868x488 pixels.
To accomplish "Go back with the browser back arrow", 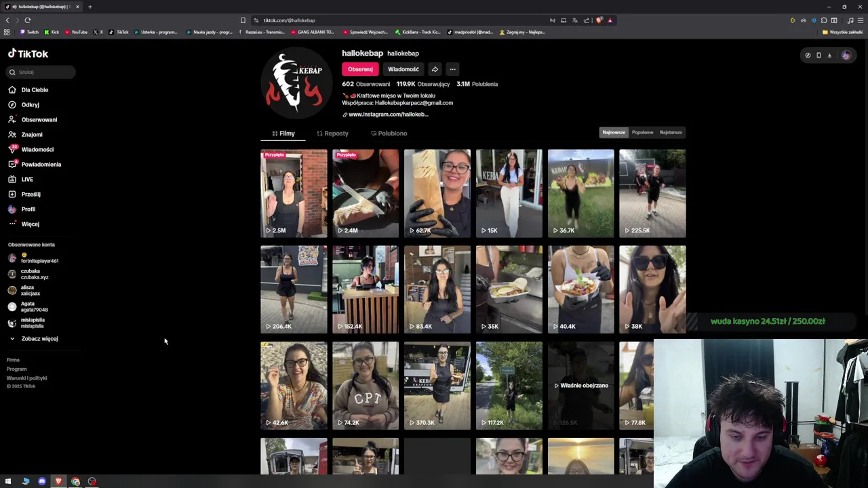I will tap(7, 20).
